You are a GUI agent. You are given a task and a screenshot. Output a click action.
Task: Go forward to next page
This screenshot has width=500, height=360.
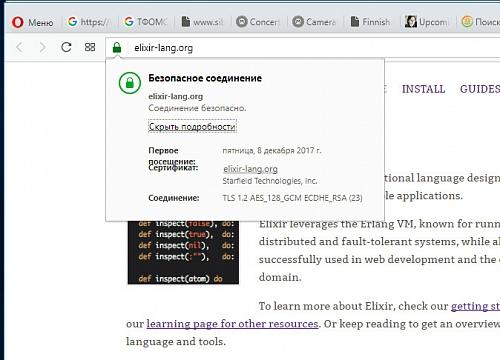click(x=42, y=47)
